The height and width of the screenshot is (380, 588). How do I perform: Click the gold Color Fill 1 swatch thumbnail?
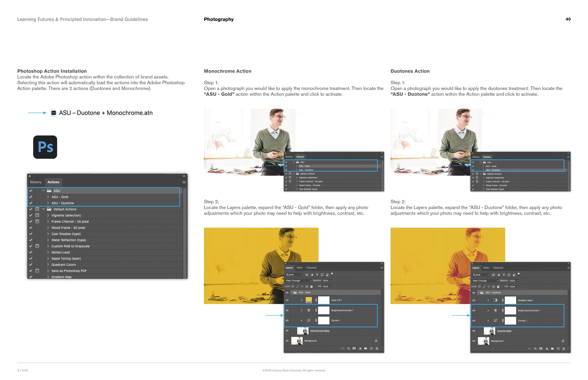[309, 300]
